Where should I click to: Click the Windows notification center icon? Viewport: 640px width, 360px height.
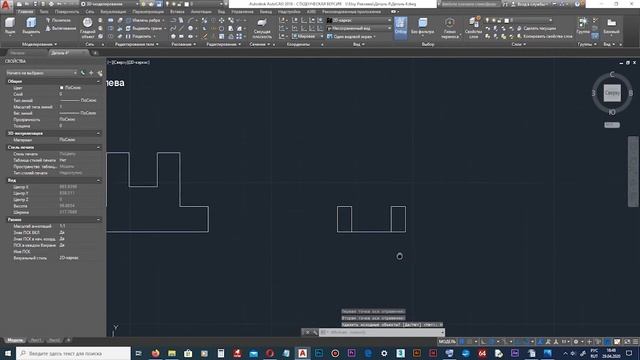629,353
